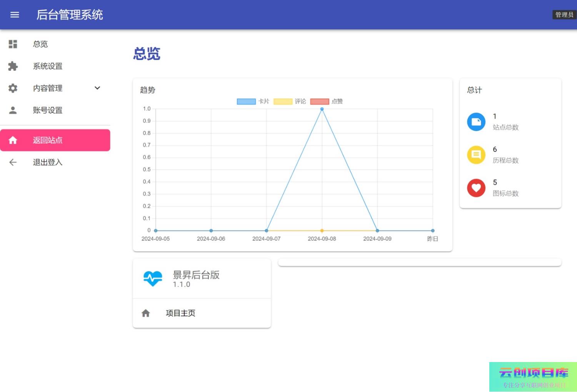Viewport: 577px width, 392px height.
Task: Select 系统设置 in the sidebar
Action: [x=48, y=66]
